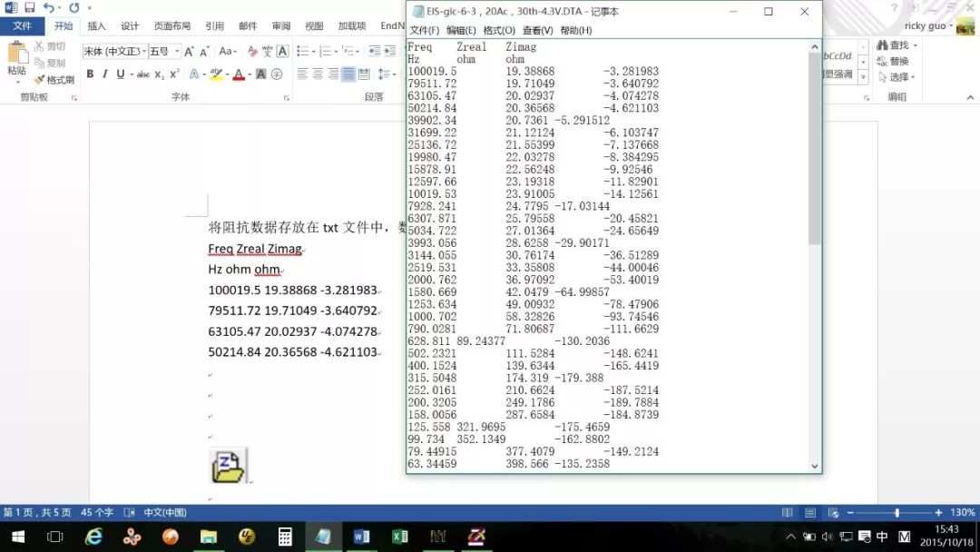The width and height of the screenshot is (980, 552).
Task: Shrink the font size with shrink font icon
Action: (204, 52)
